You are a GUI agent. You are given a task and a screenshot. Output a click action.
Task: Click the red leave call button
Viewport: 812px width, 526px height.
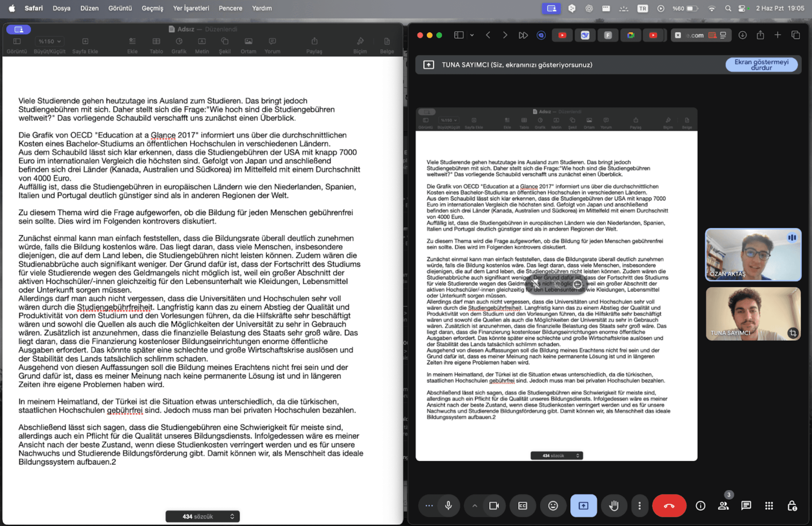tap(669, 506)
